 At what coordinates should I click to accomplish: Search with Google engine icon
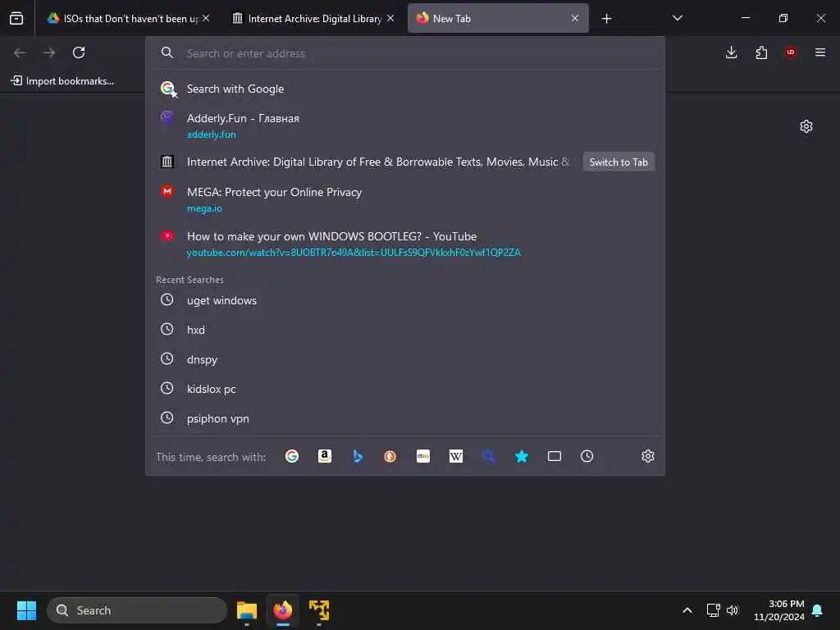coord(168,89)
